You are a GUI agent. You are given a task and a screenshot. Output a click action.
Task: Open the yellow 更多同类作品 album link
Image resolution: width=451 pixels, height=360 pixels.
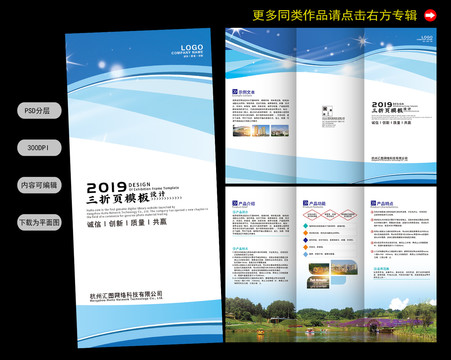pos(334,15)
